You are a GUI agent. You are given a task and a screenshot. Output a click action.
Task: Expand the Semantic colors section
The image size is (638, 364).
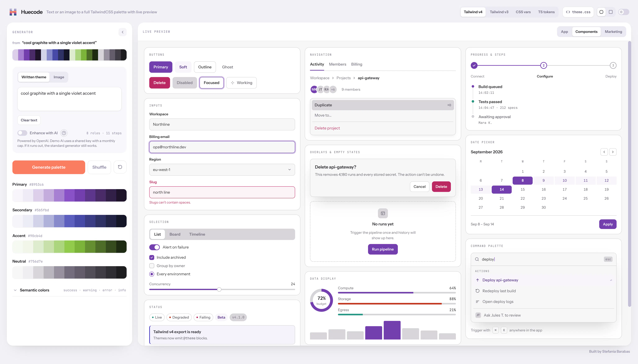[x=69, y=290]
